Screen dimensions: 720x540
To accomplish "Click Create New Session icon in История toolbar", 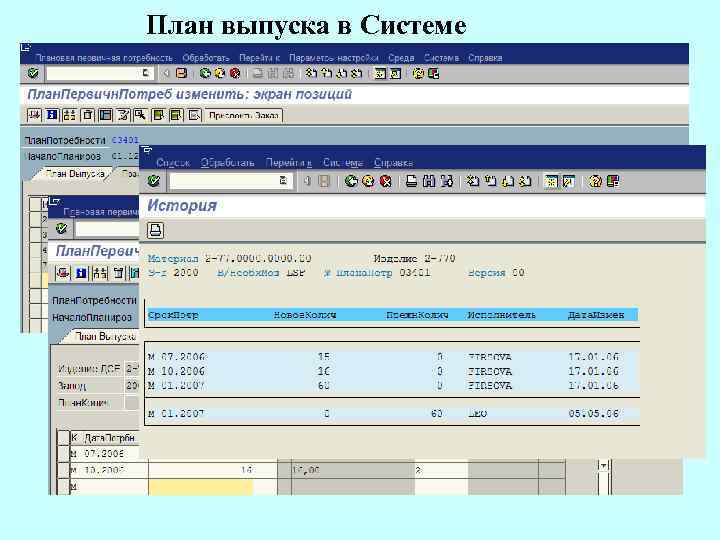I will click(551, 181).
